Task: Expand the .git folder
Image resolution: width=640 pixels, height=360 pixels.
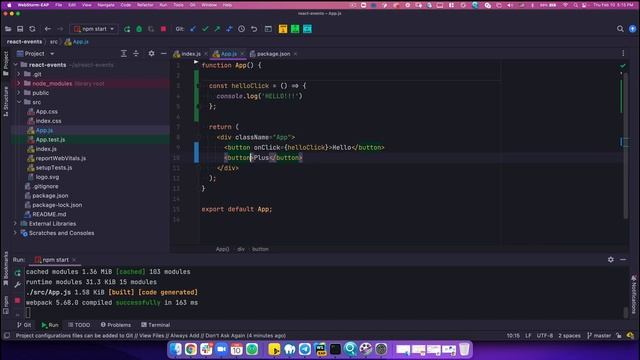Action: (x=19, y=74)
